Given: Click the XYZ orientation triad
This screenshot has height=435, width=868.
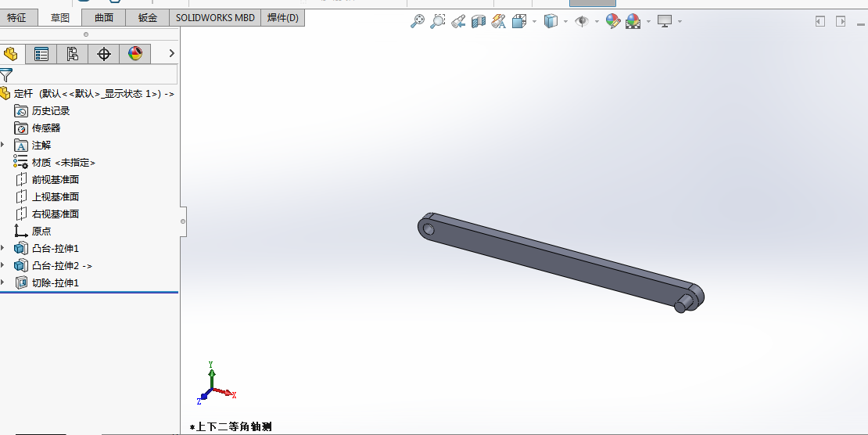Looking at the screenshot, I should tap(216, 383).
